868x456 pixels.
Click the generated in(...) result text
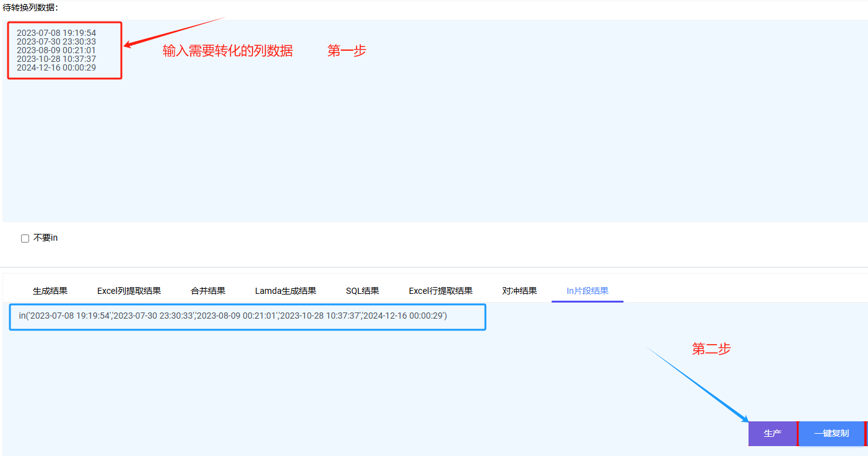233,316
